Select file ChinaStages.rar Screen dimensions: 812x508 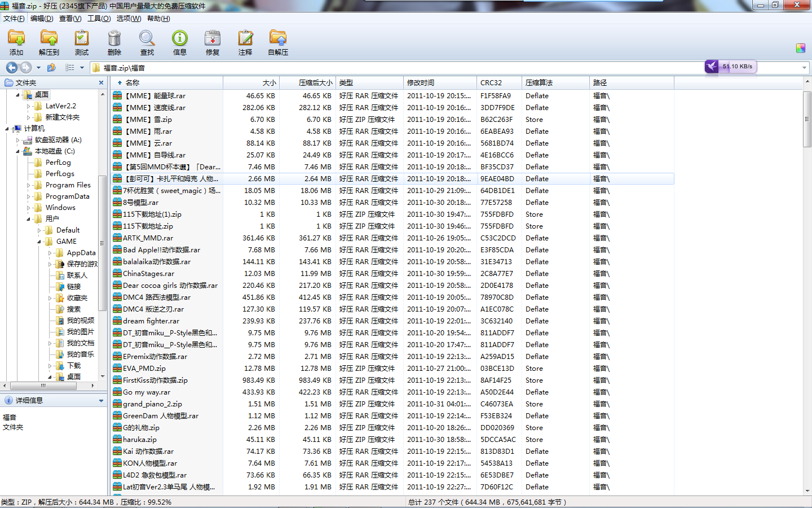pos(148,274)
